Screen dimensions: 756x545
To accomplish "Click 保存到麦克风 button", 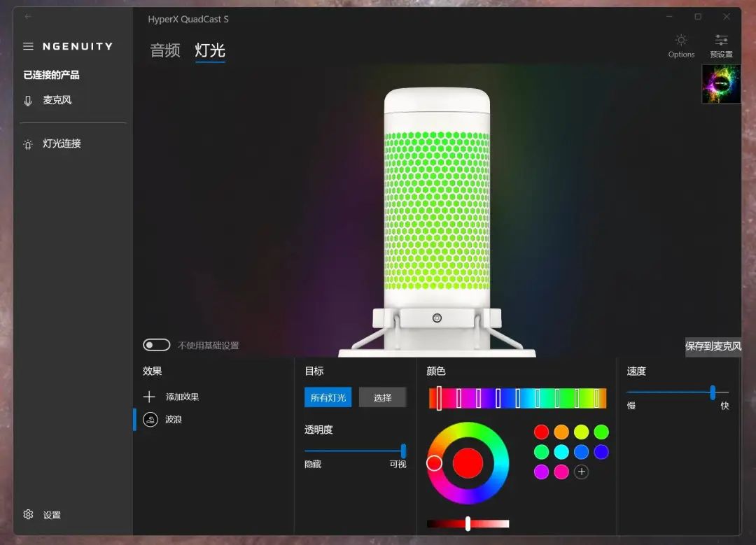I will tap(713, 346).
